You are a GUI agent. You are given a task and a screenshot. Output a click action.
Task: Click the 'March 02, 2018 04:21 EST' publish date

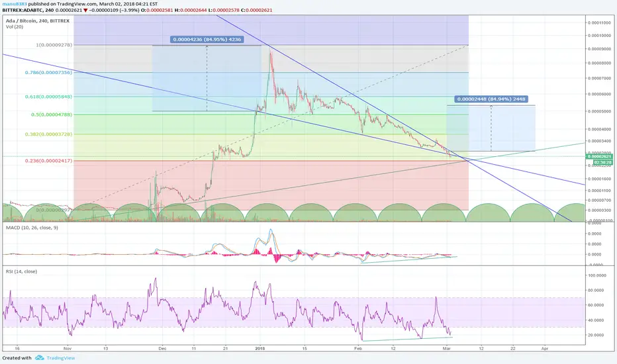[128, 4]
